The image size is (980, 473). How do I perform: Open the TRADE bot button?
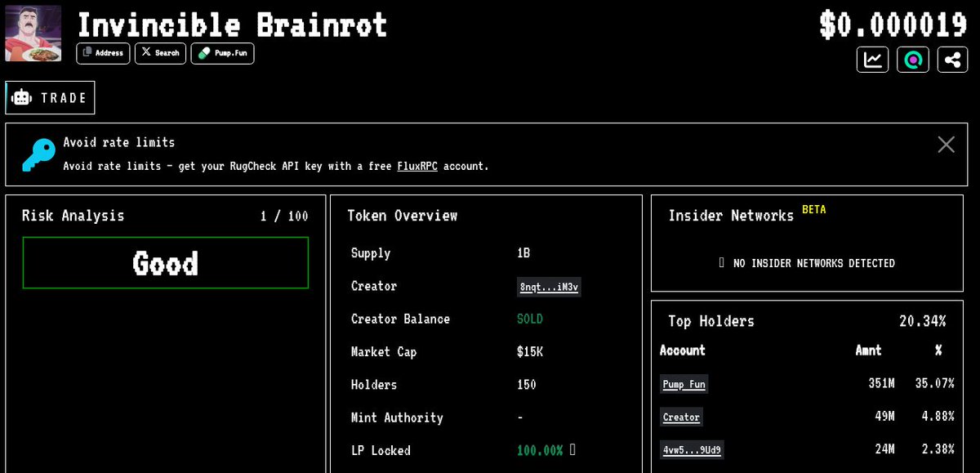(x=50, y=97)
